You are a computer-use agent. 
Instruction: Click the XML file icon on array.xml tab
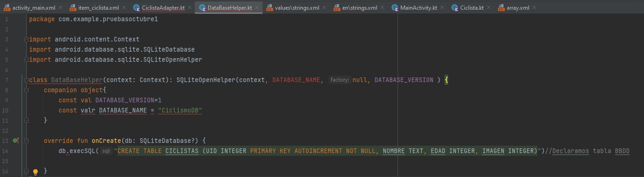click(x=502, y=8)
